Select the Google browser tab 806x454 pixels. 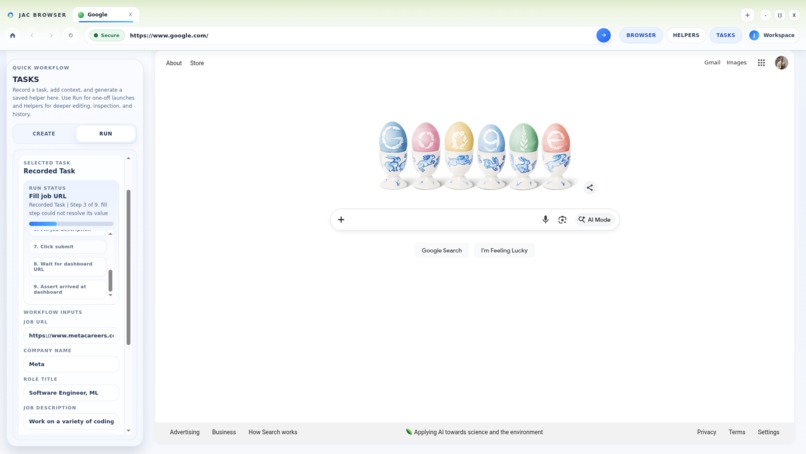pyautogui.click(x=104, y=15)
